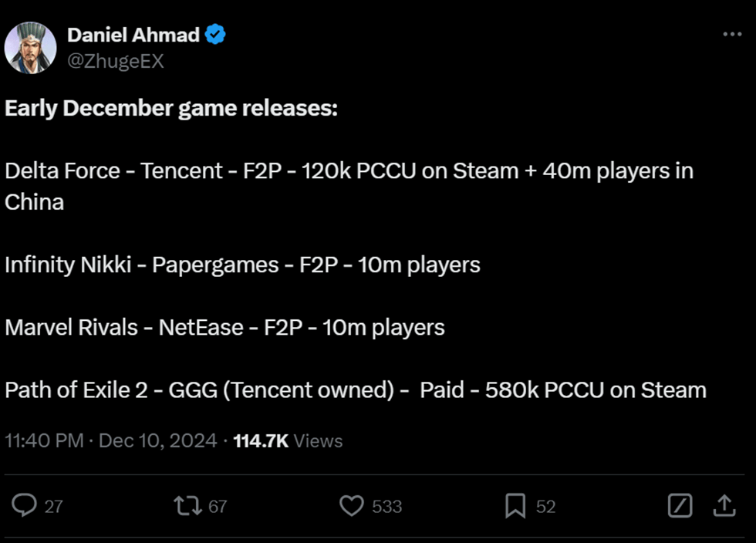756x543 pixels.
Task: Open the Daniel Ahmad profile name link
Action: click(133, 35)
